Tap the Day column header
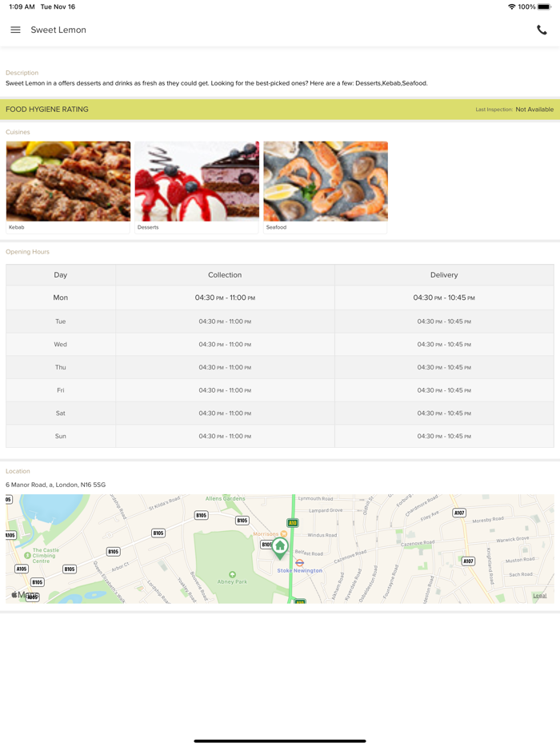The image size is (560, 747). click(61, 275)
